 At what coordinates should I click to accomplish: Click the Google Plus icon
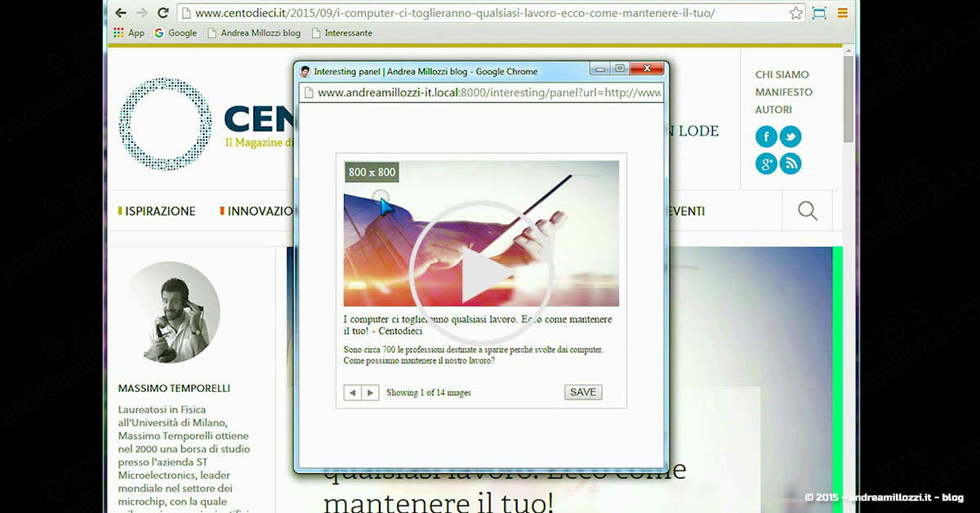coord(765,163)
